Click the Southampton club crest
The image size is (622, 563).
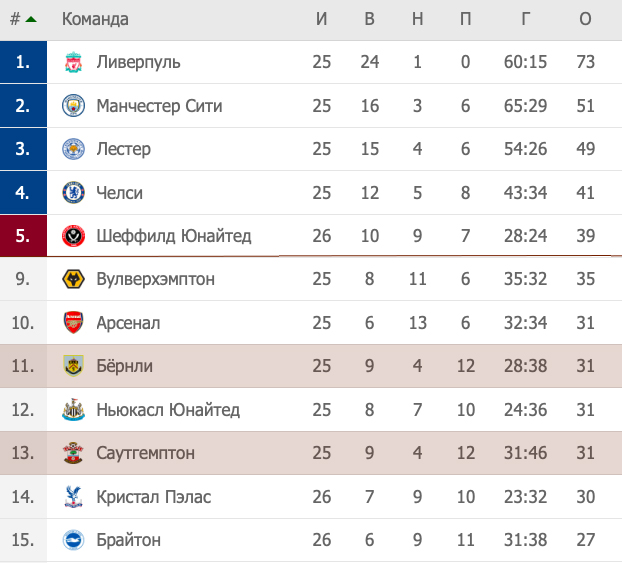point(73,453)
